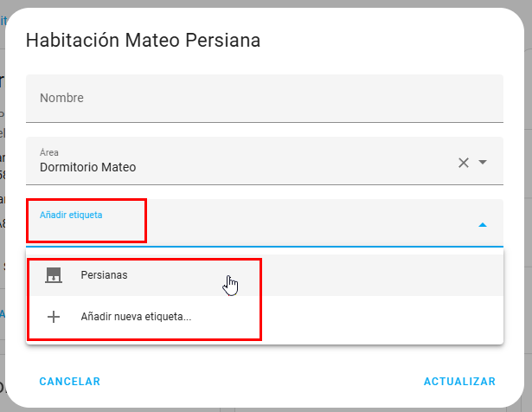Focus the Nombre text field
The width and height of the screenshot is (532, 412).
(265, 99)
